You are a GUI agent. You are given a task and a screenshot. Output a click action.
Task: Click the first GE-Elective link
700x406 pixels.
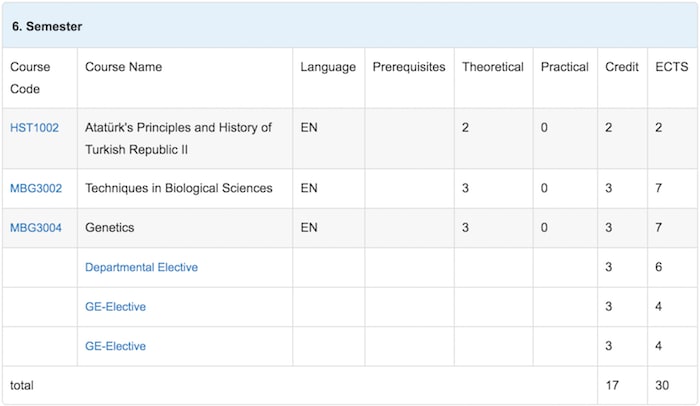point(115,307)
